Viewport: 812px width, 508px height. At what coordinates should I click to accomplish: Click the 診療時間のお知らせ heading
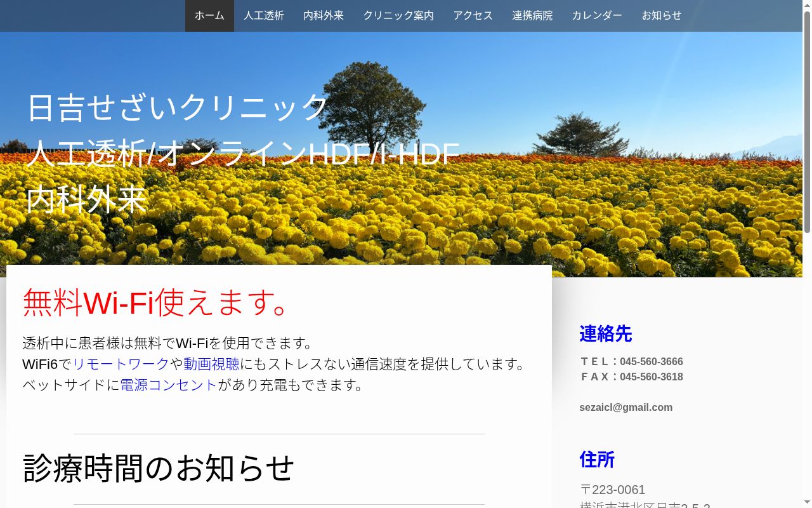pyautogui.click(x=159, y=468)
